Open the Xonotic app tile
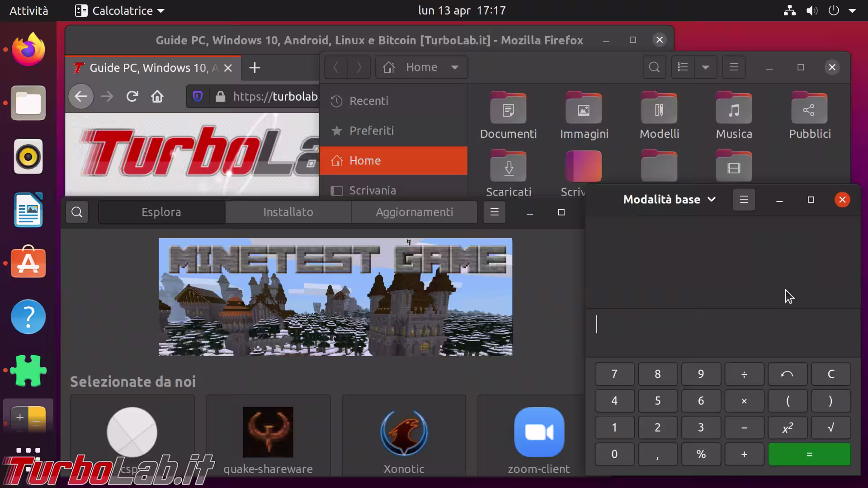 (404, 436)
